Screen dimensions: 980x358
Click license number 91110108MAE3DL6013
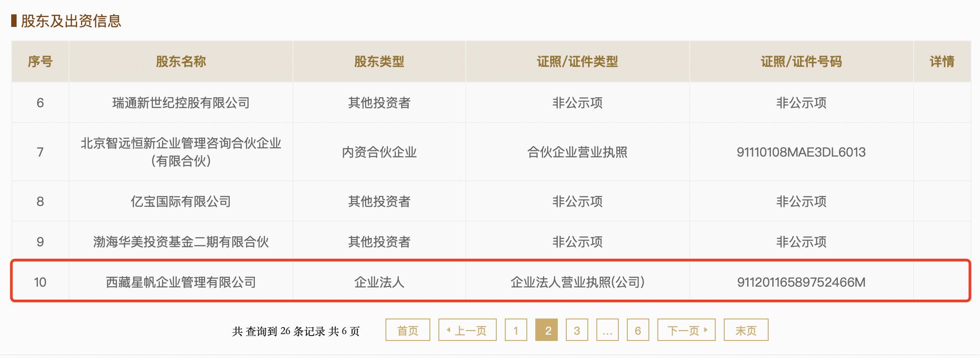coord(801,152)
